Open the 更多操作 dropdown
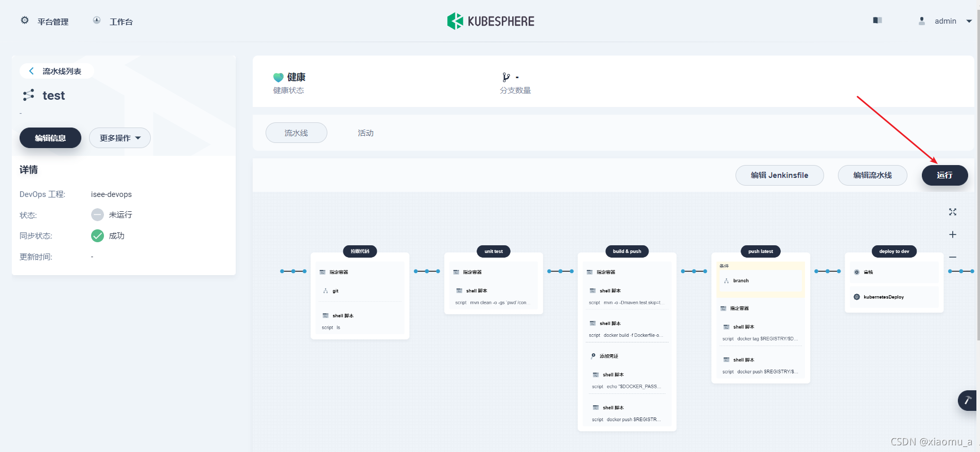Viewport: 980px width, 452px height. point(120,138)
